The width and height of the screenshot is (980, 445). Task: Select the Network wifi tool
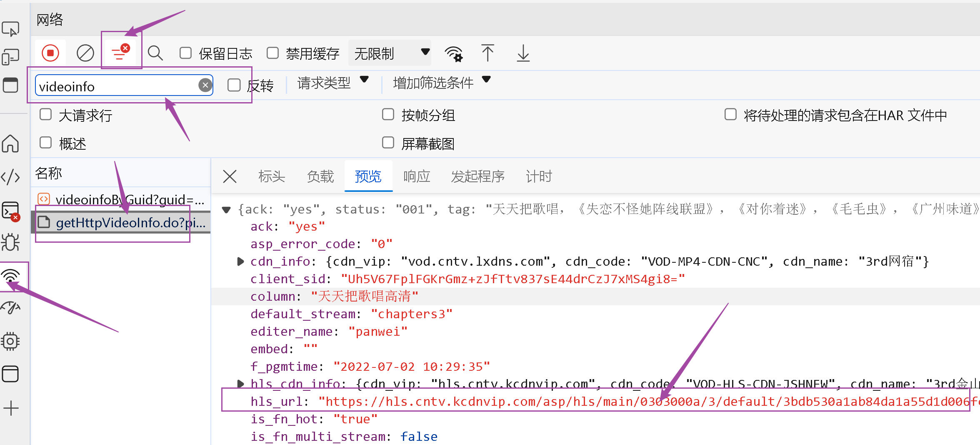[10, 276]
